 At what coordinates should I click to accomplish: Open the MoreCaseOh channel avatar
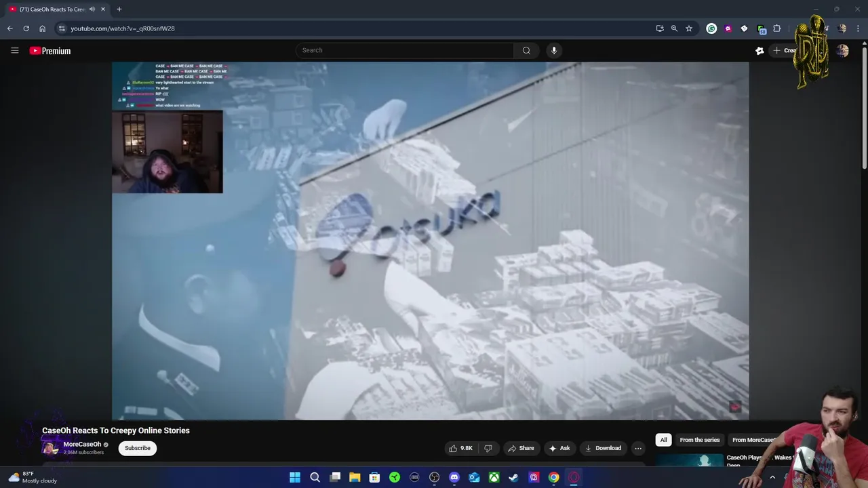[x=50, y=448]
